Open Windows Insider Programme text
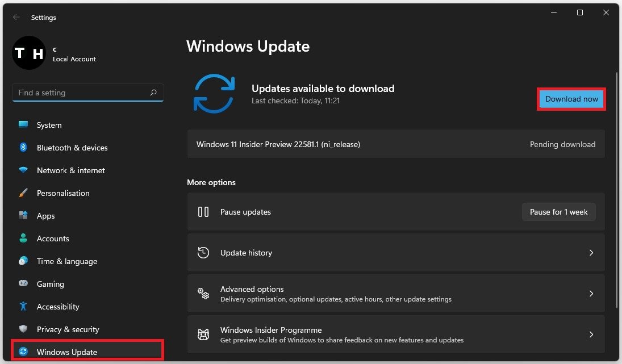622x364 pixels. tap(271, 330)
